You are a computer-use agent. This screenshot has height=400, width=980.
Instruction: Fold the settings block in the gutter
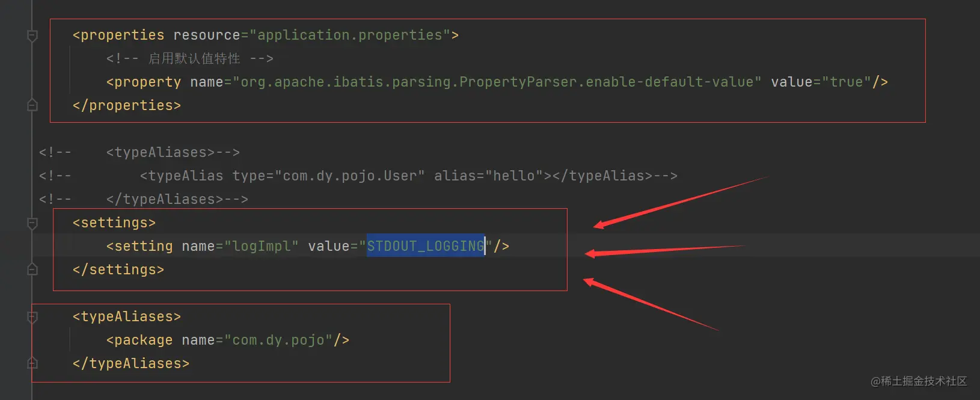pyautogui.click(x=32, y=223)
